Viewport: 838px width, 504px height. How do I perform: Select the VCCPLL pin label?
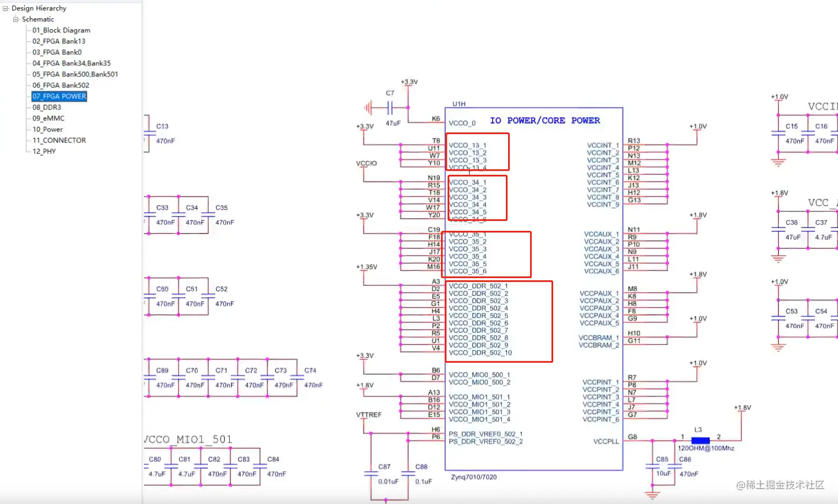(606, 441)
